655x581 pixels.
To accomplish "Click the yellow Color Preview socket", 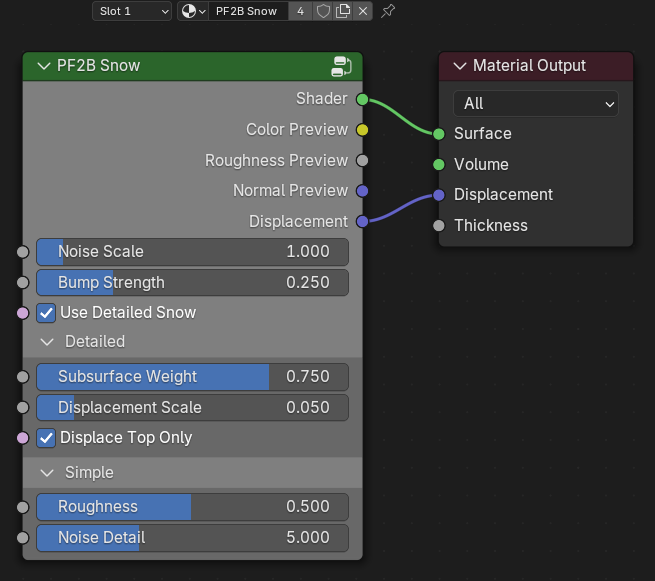I will point(362,130).
